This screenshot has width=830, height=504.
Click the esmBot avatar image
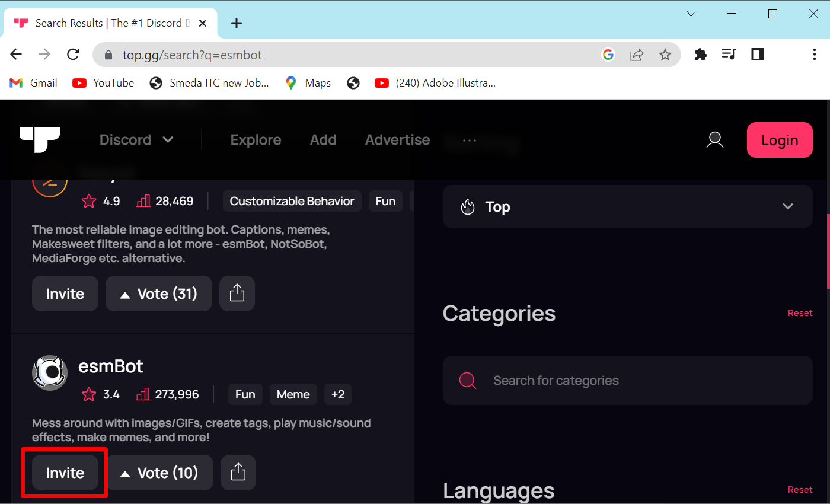[50, 373]
